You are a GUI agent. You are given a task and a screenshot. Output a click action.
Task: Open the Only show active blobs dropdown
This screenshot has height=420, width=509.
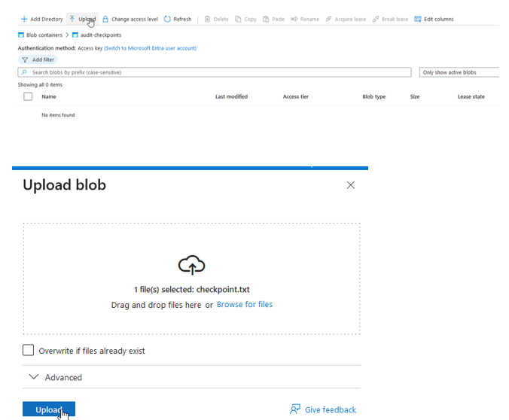(x=459, y=72)
